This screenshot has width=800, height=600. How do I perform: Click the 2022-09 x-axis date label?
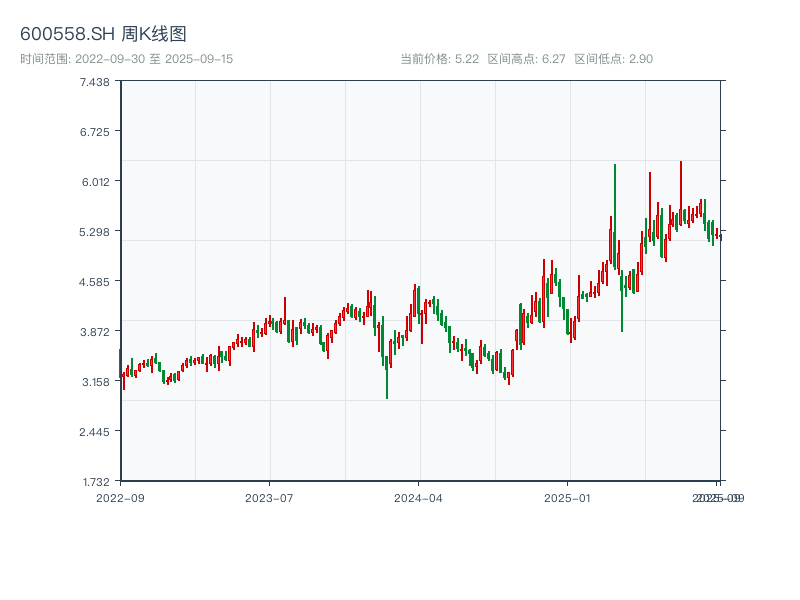click(120, 497)
